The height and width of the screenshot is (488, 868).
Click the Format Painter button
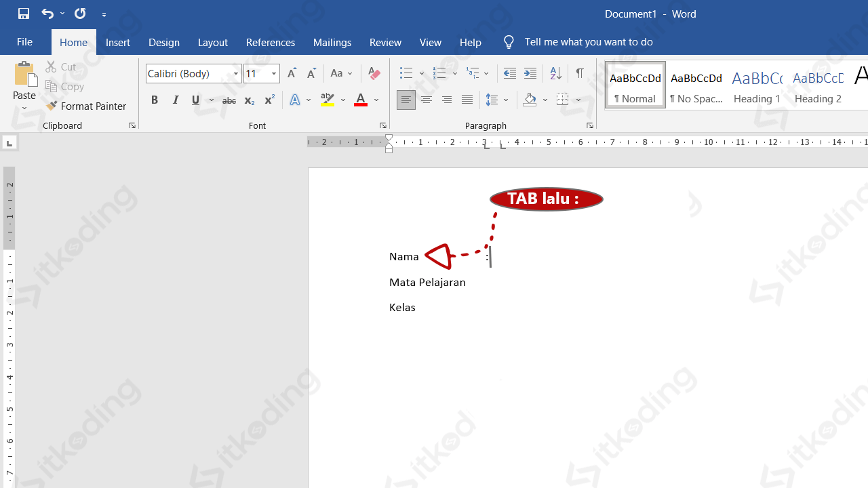coord(86,106)
